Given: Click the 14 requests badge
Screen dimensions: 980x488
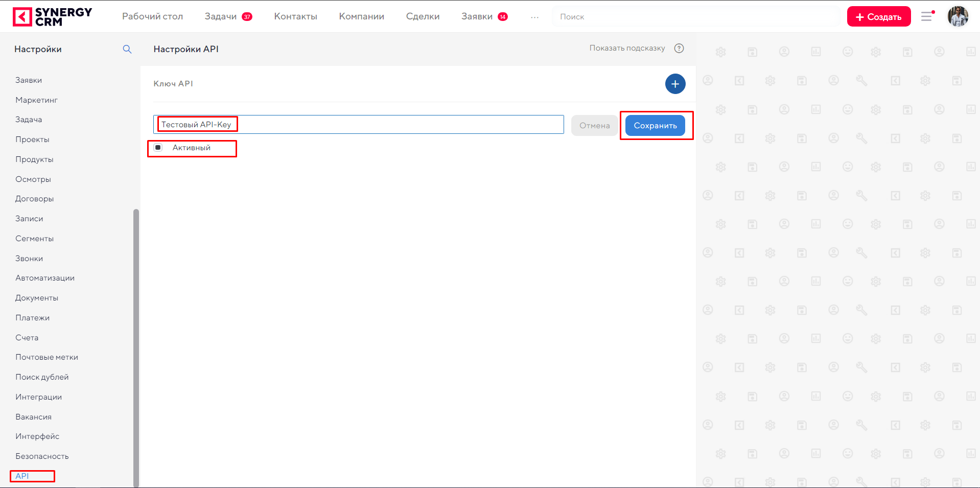Looking at the screenshot, I should tap(503, 17).
